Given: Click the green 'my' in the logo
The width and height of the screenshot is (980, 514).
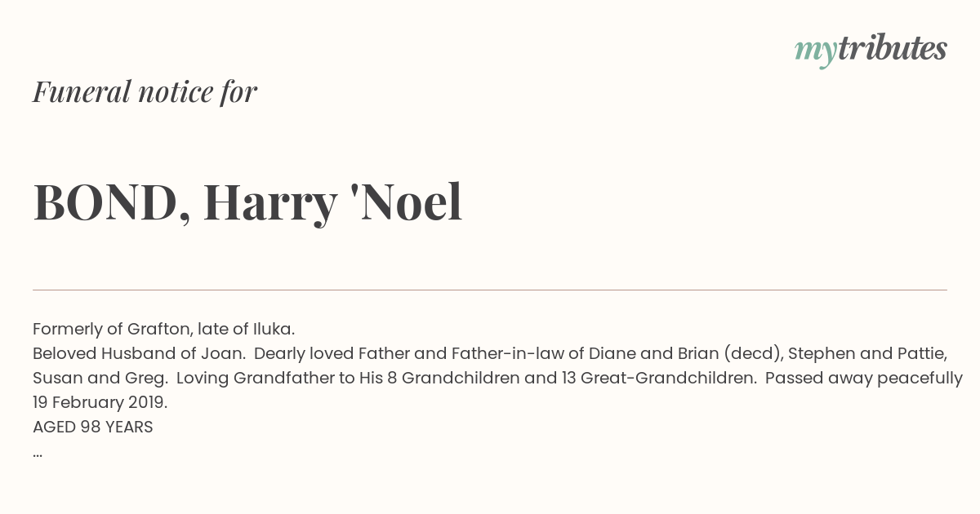Looking at the screenshot, I should pyautogui.click(x=815, y=51).
